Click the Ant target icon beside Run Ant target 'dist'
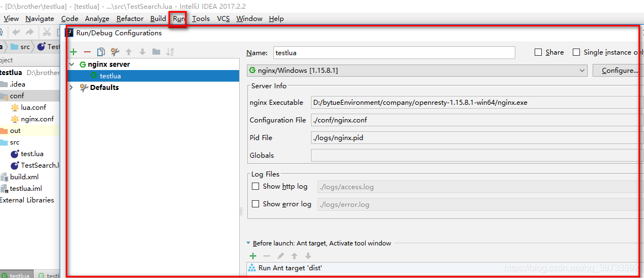 click(252, 268)
